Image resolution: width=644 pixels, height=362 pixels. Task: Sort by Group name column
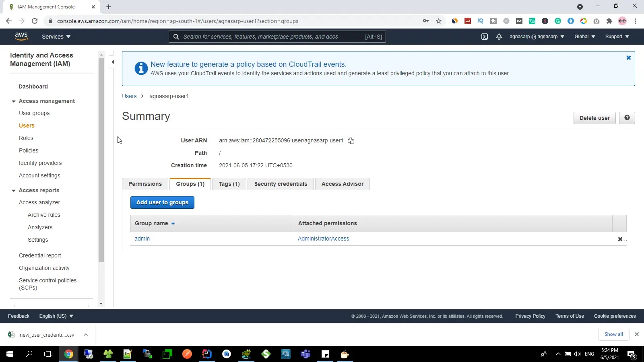click(155, 224)
